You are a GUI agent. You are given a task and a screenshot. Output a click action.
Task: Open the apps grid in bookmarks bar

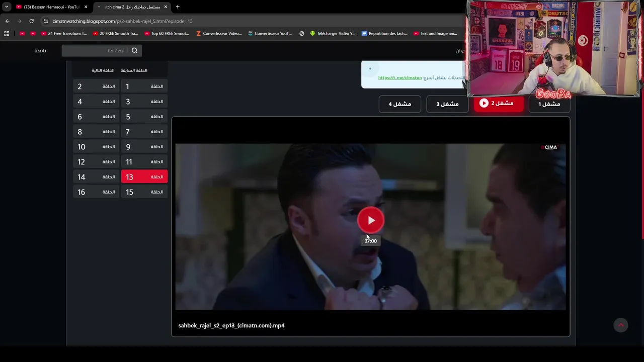pos(7,34)
